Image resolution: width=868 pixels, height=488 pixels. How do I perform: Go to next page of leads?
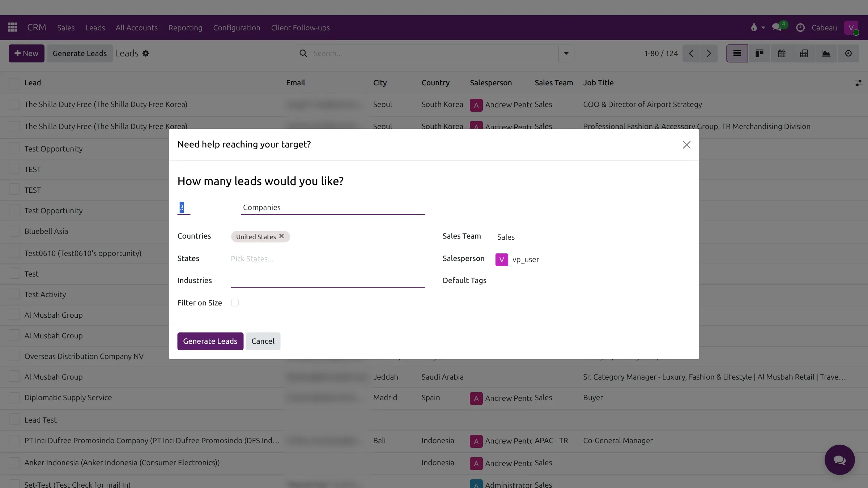709,53
